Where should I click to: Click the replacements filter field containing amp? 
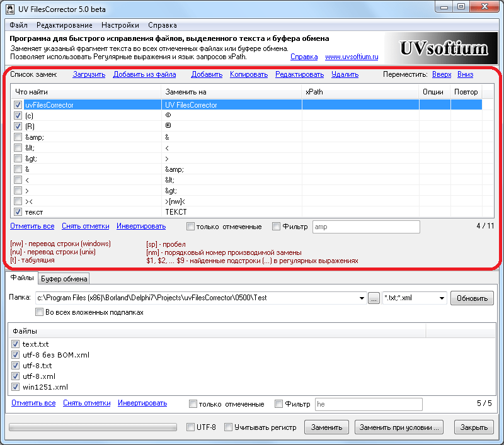coord(366,227)
